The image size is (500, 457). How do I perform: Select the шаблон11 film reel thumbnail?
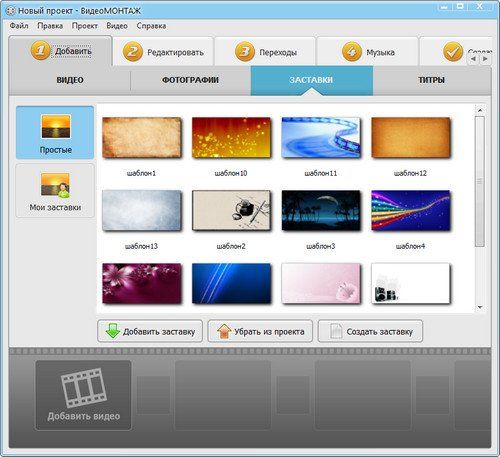[321, 137]
